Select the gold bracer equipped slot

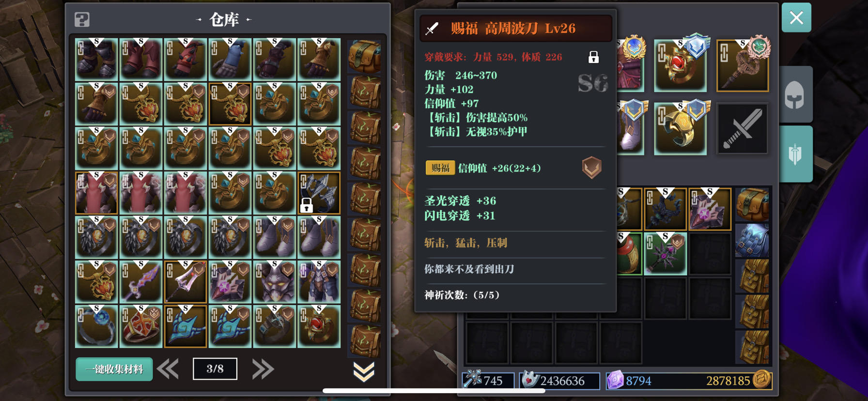click(680, 129)
